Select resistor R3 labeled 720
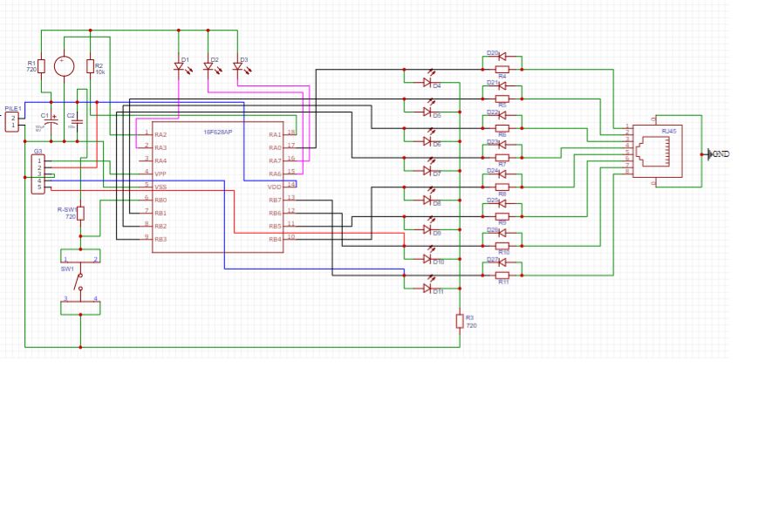765x532 pixels. (x=460, y=321)
